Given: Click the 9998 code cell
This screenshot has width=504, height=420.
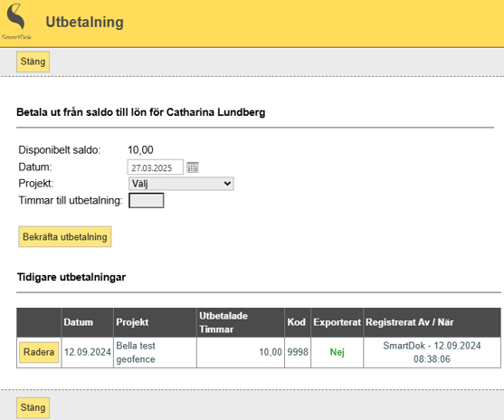Looking at the screenshot, I should pos(298,352).
